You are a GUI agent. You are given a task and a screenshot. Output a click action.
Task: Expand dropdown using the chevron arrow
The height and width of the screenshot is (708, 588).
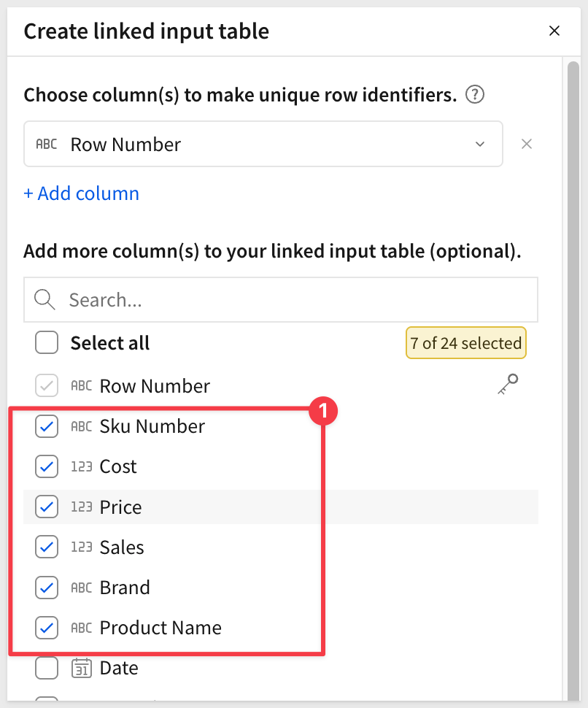(480, 144)
